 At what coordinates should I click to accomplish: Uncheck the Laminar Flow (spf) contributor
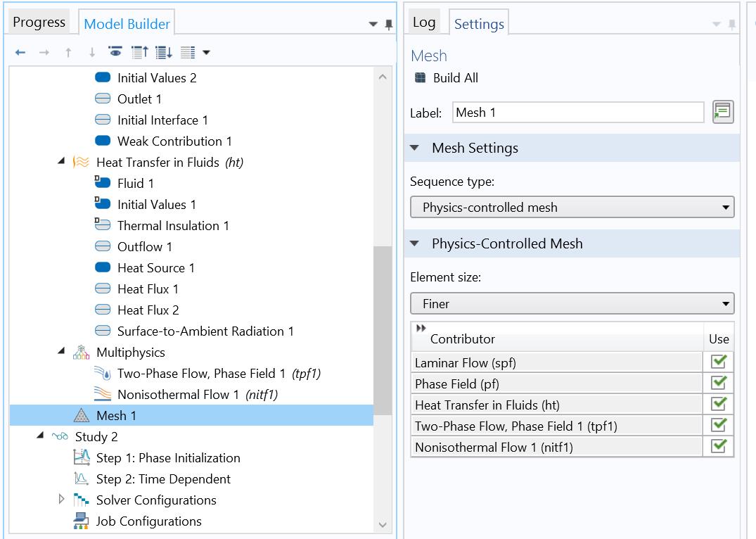tap(718, 362)
